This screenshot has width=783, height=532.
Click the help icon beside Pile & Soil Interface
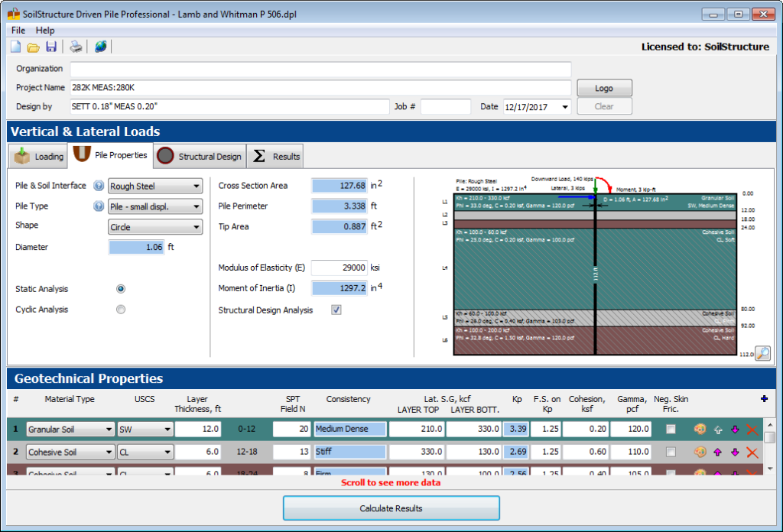[99, 186]
